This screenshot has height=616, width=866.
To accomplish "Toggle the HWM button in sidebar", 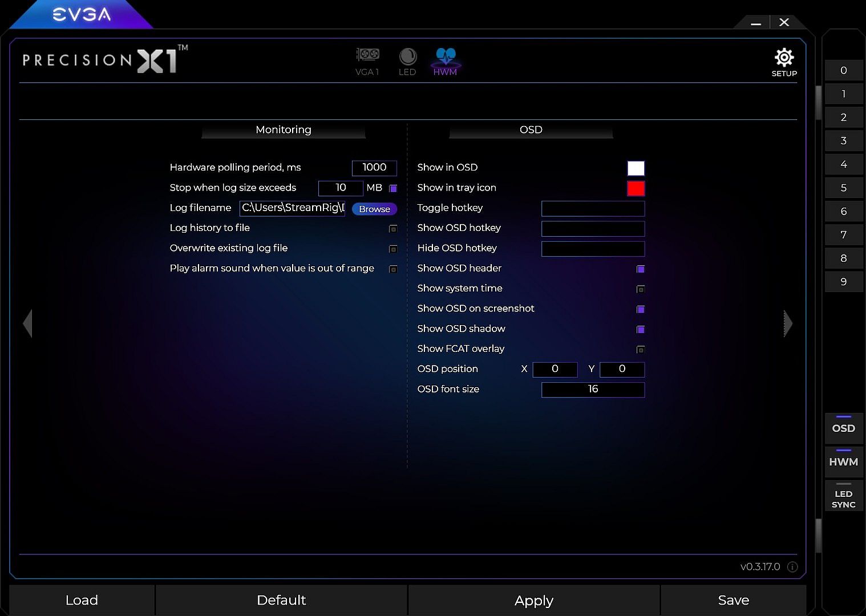I will pos(844,462).
